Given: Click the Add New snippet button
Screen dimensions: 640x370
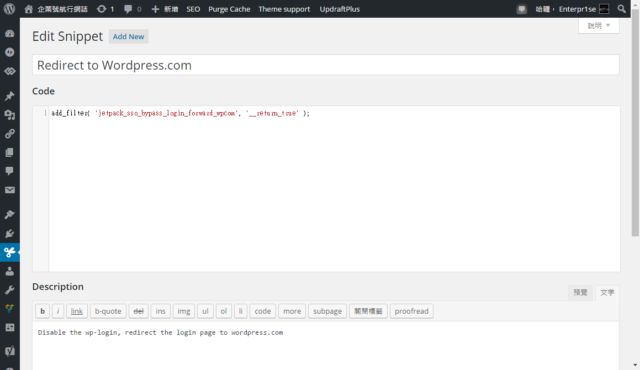Looking at the screenshot, I should click(x=128, y=36).
